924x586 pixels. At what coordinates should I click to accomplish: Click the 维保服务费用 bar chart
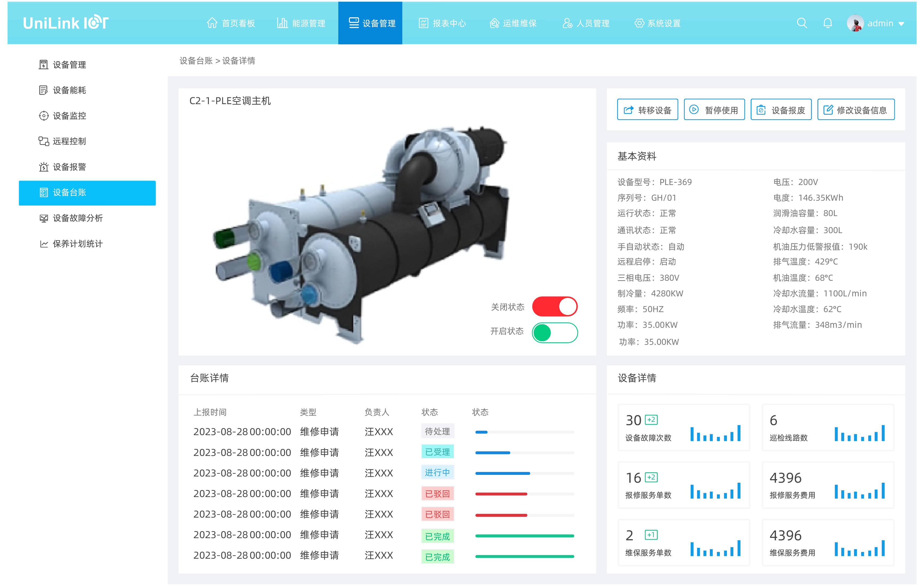860,548
